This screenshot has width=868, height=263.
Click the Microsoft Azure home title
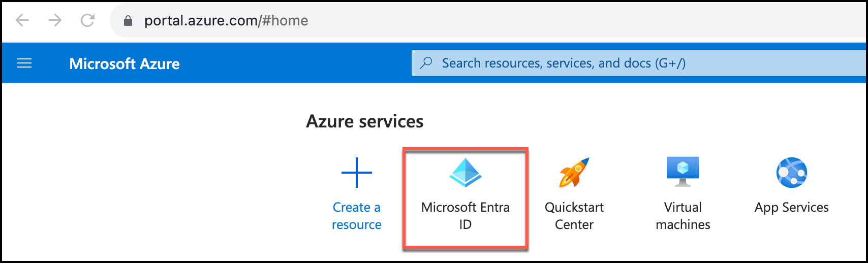click(125, 64)
